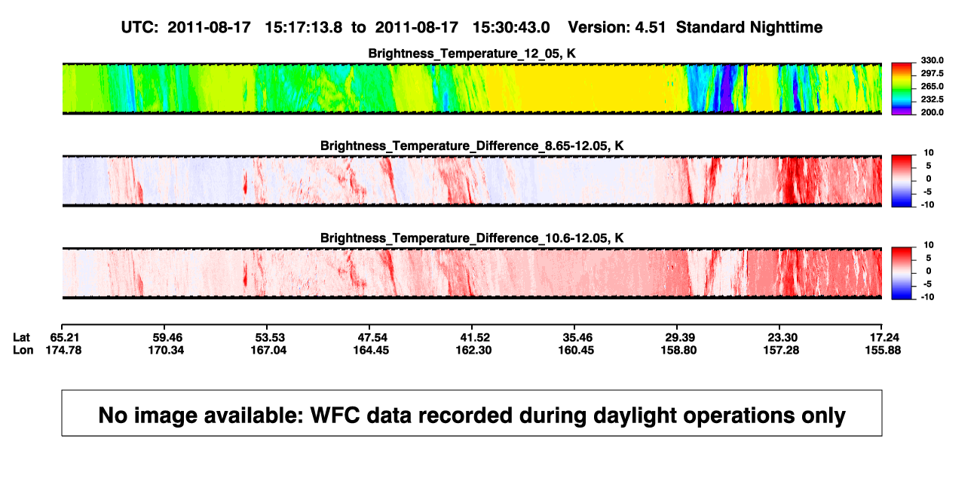Click the start time '15:17:13.8' in header
The height and width of the screenshot is (503, 980).
[304, 27]
